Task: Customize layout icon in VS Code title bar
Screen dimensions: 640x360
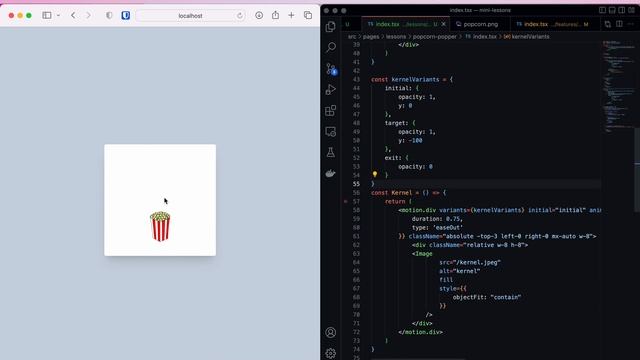Action: (x=631, y=10)
